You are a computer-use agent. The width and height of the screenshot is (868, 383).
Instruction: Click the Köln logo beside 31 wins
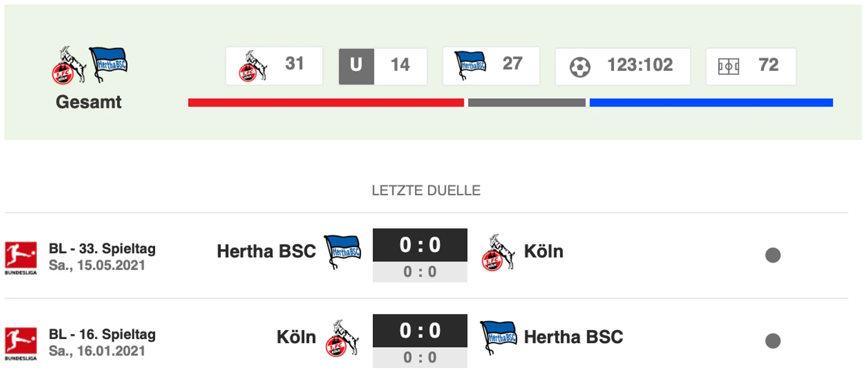click(x=253, y=65)
